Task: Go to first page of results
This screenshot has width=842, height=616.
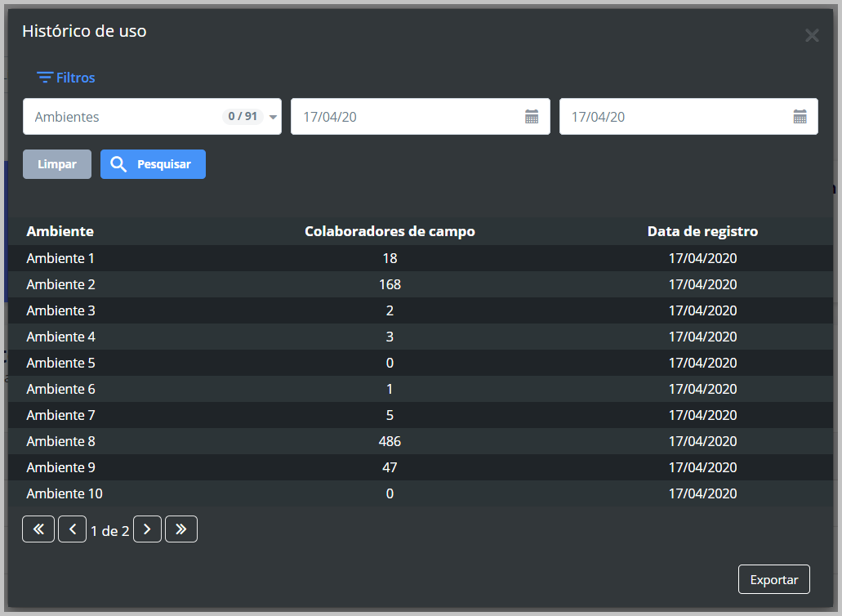Action: click(x=38, y=529)
